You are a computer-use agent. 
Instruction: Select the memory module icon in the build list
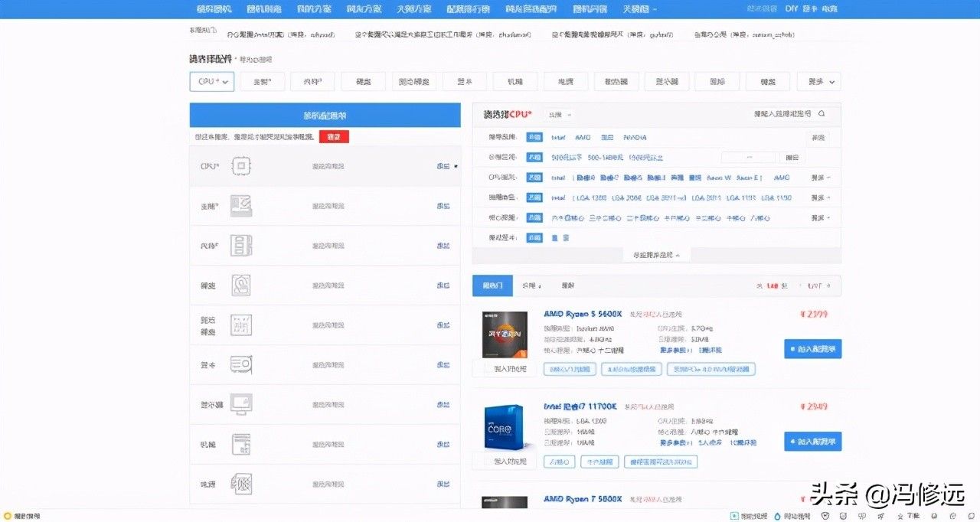point(241,246)
